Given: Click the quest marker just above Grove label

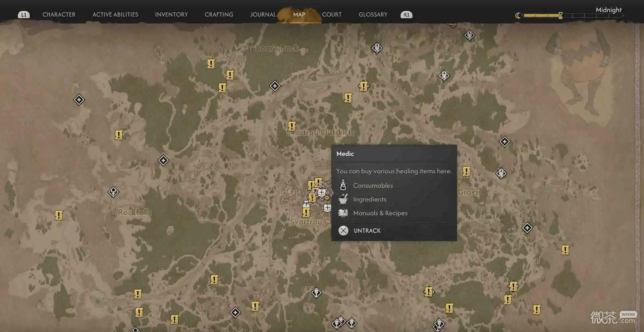Looking at the screenshot, I should pyautogui.click(x=466, y=171).
